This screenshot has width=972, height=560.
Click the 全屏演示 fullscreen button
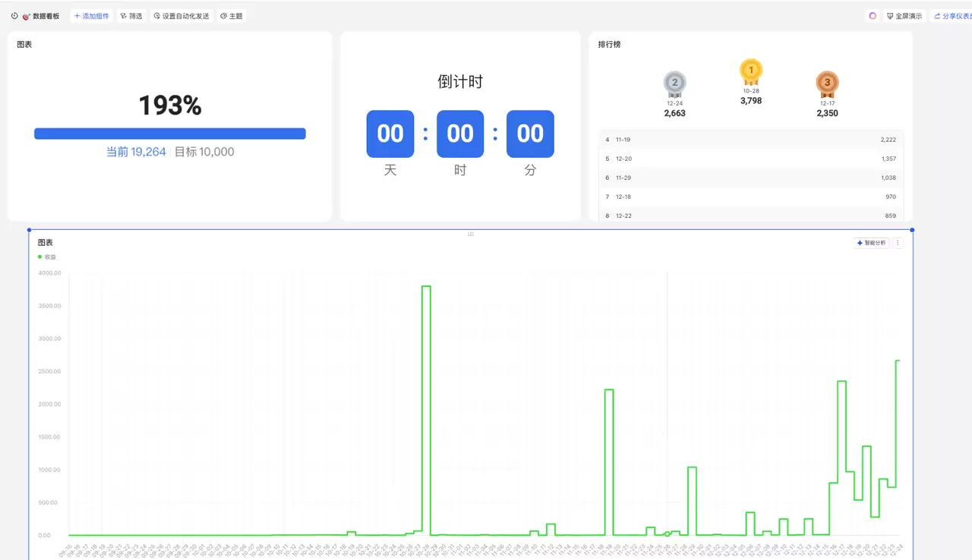(904, 16)
